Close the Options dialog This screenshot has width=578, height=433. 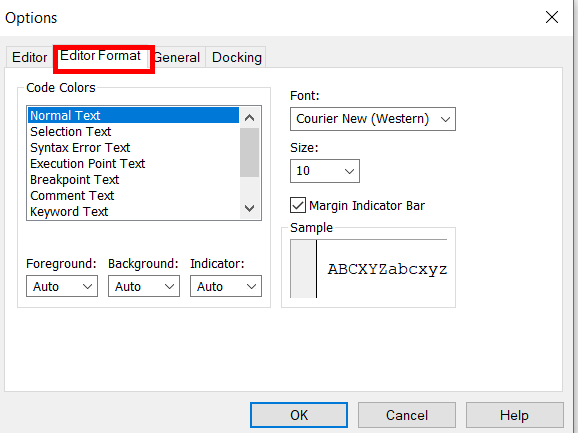[552, 17]
